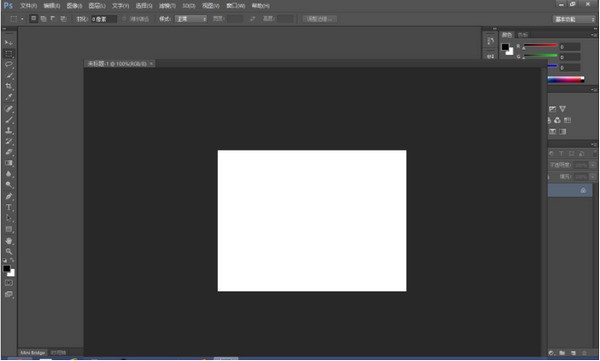
Task: Select the History Brush tool
Action: [8, 141]
